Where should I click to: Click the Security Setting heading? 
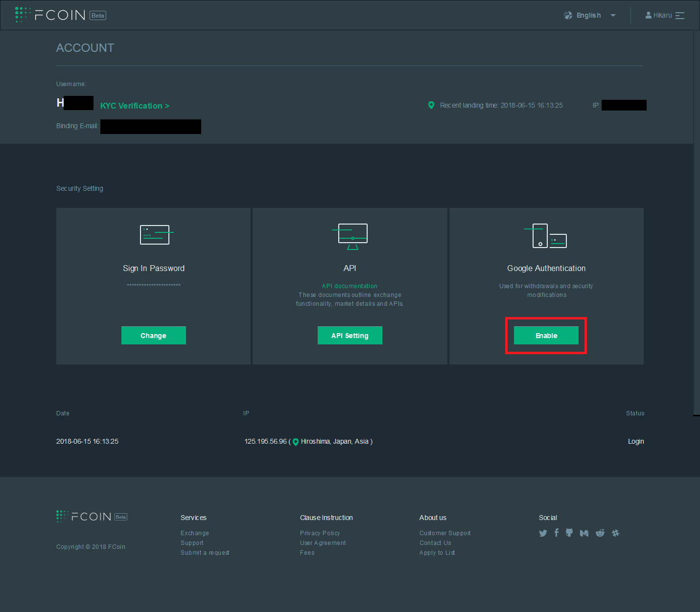tap(80, 188)
